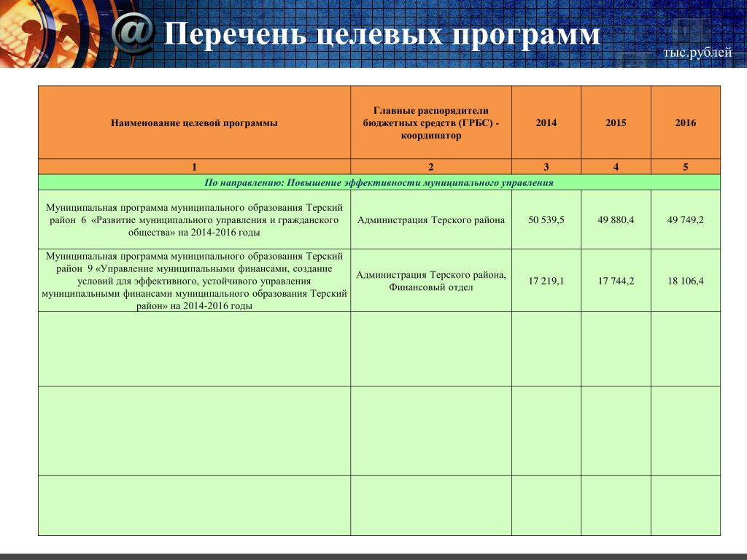Select the green section row 'По направлению: Повышение эффективности'
Viewport: 747px width, 560px height.
[379, 182]
